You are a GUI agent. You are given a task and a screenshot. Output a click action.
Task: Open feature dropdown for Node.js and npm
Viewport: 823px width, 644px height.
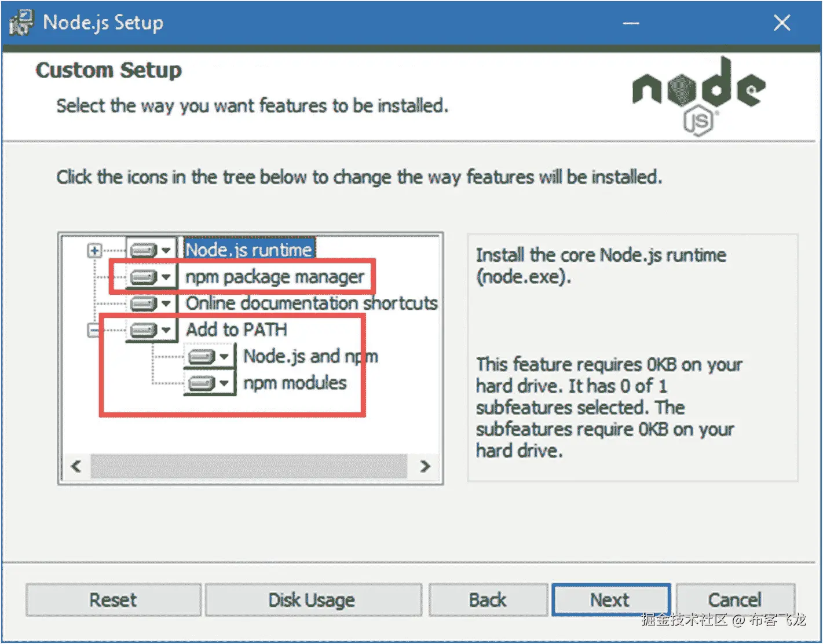pos(209,357)
